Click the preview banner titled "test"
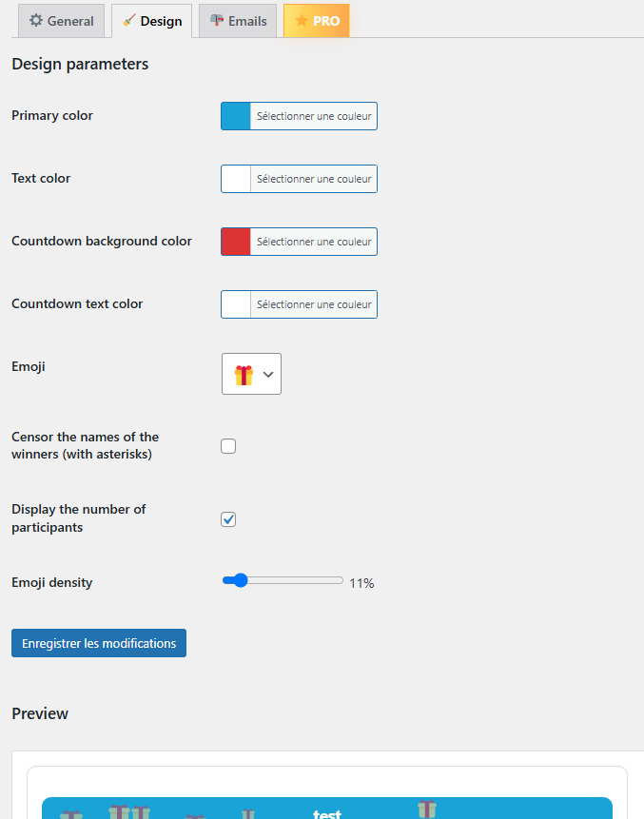644x819 pixels. (x=327, y=809)
